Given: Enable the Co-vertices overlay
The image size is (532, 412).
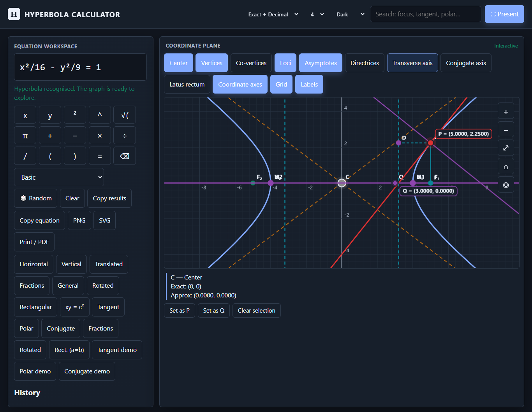Looking at the screenshot, I should pyautogui.click(x=251, y=63).
